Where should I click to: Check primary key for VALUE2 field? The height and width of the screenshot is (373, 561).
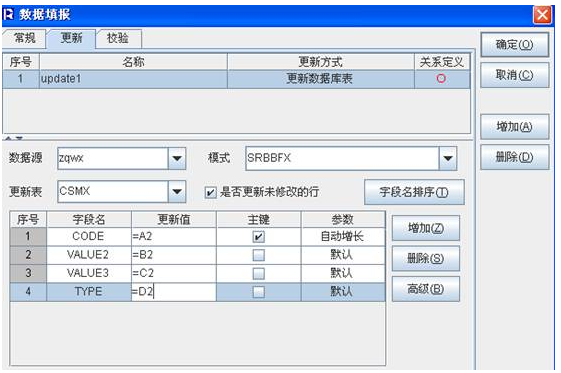coord(258,255)
